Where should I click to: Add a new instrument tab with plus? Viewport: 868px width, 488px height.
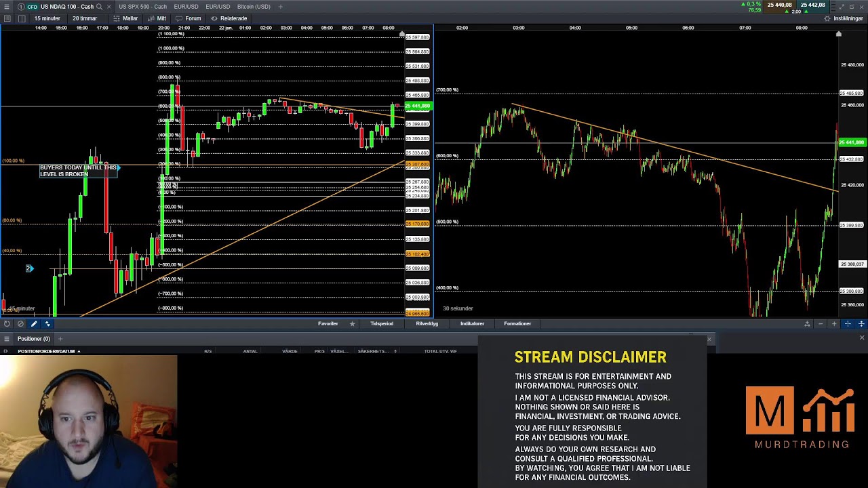pyautogui.click(x=280, y=7)
